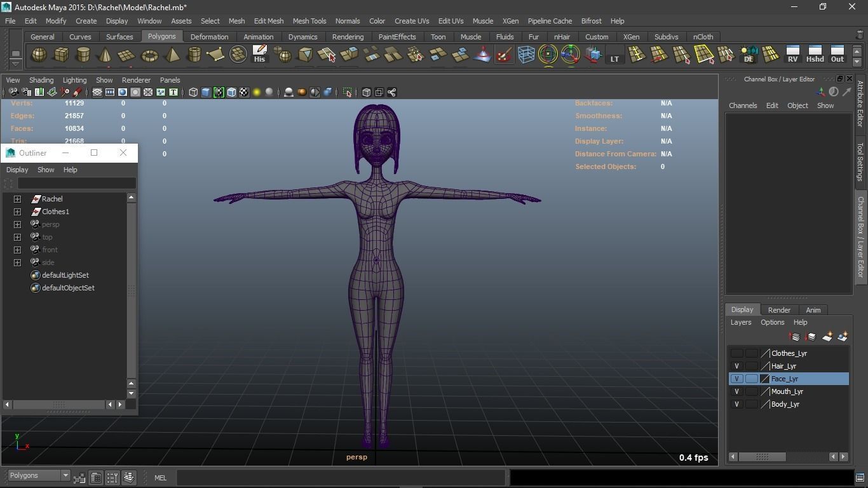The width and height of the screenshot is (868, 488).
Task: Toggle visibility of Body_Lyr layer
Action: 736,404
